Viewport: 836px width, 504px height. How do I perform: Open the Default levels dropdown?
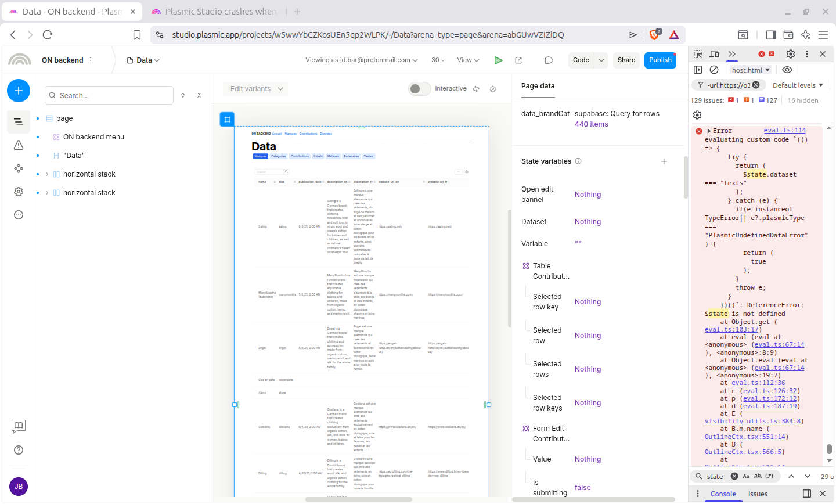798,85
